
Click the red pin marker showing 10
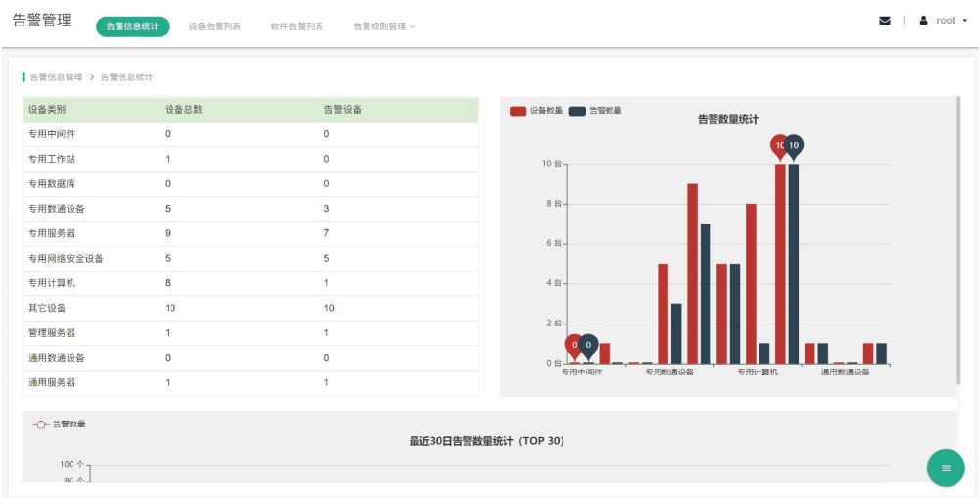(x=780, y=146)
